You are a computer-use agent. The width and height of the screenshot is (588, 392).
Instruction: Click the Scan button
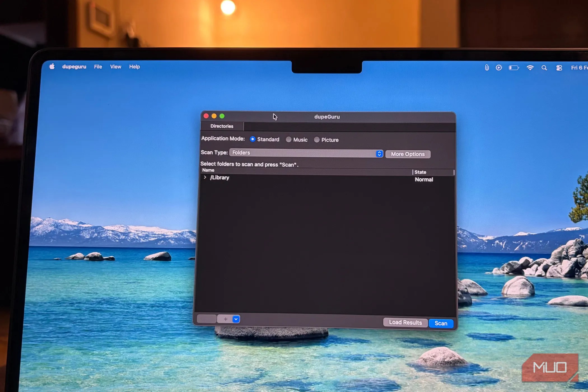coord(441,323)
